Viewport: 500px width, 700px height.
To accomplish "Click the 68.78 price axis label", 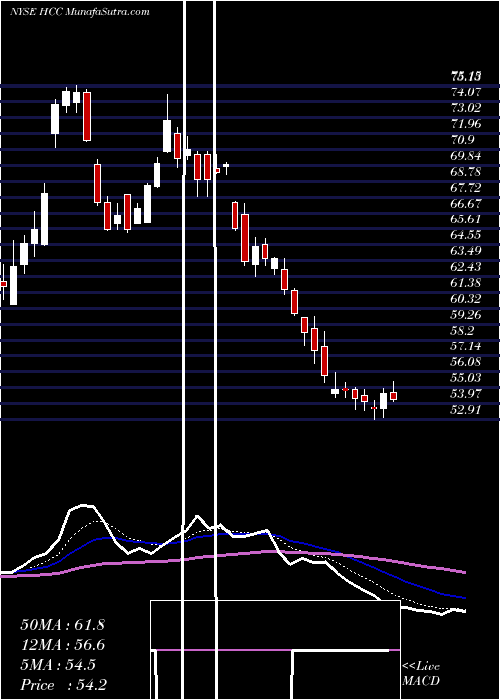I will (x=466, y=172).
